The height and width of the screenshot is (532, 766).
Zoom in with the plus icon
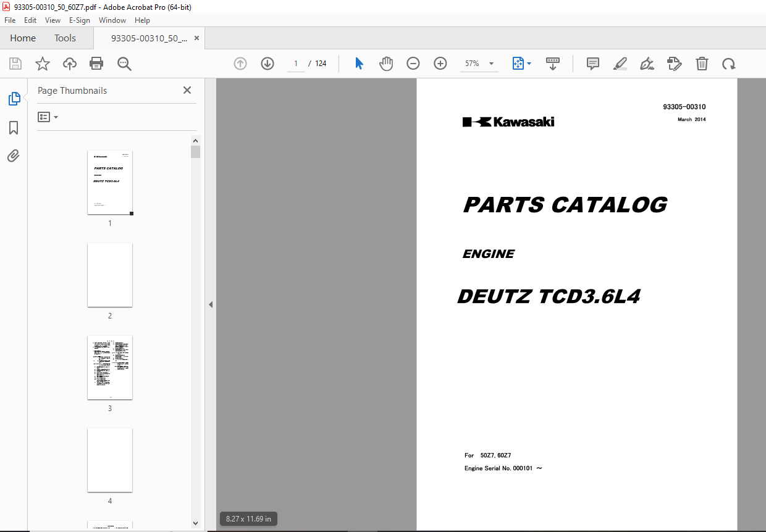click(440, 64)
